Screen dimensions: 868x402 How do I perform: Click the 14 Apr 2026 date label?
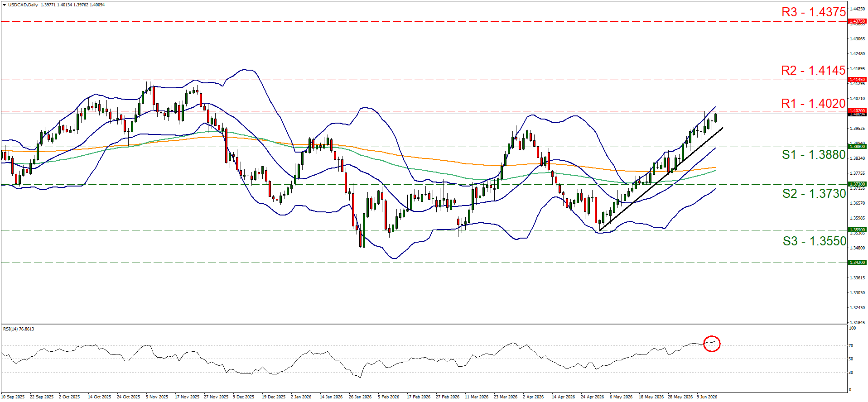pyautogui.click(x=563, y=397)
